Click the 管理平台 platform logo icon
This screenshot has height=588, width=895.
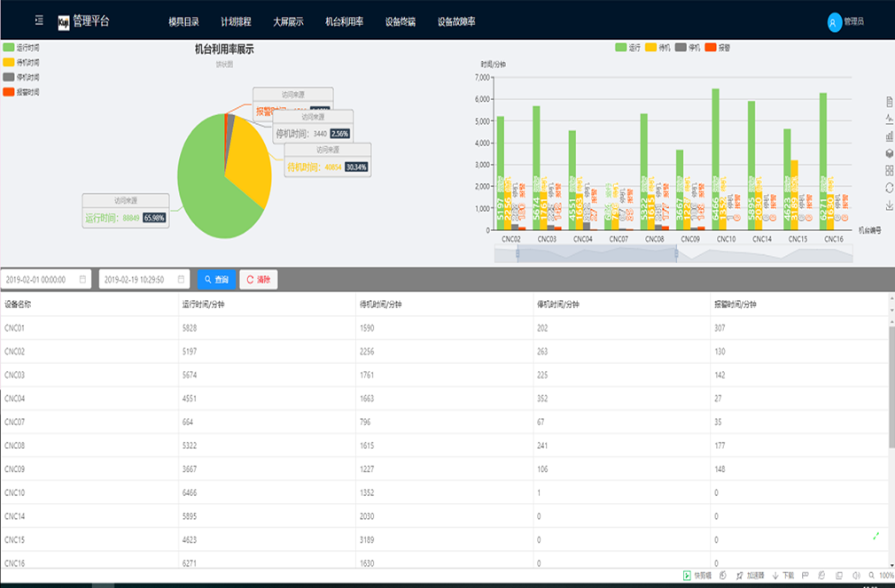tap(63, 22)
